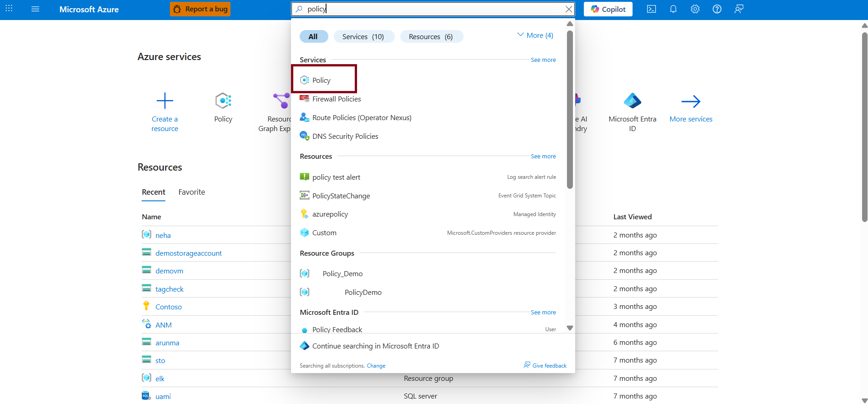Viewport: 868px width, 404px height.
Task: Click Give feedback in the search panel
Action: 545,365
